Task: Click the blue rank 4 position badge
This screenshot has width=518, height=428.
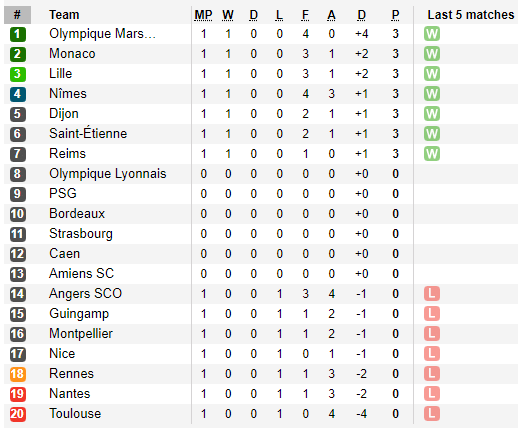Action: point(18,94)
